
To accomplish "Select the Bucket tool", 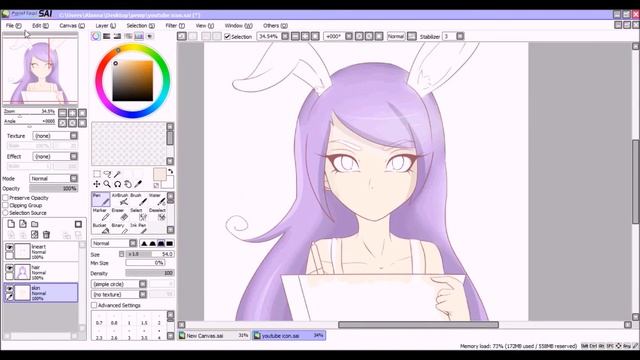I will (100, 228).
